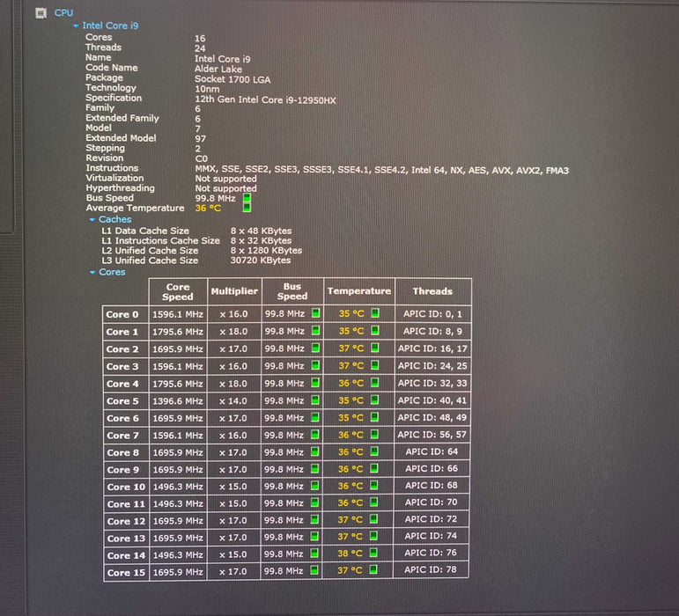Click the green Bus Speed indicator beside 99.8 MHz summary
Image resolution: width=679 pixels, height=616 pixels.
[247, 198]
